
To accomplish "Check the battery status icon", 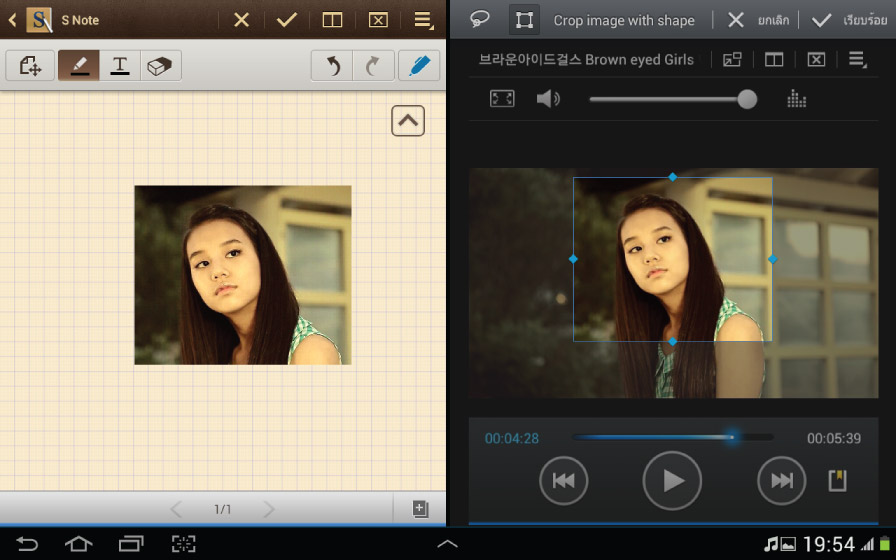I will [x=885, y=543].
